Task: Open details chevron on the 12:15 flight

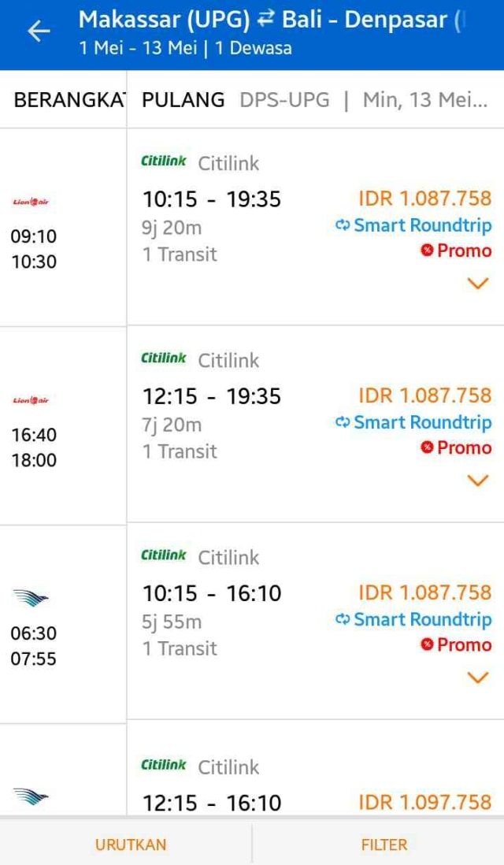Action: pos(476,481)
